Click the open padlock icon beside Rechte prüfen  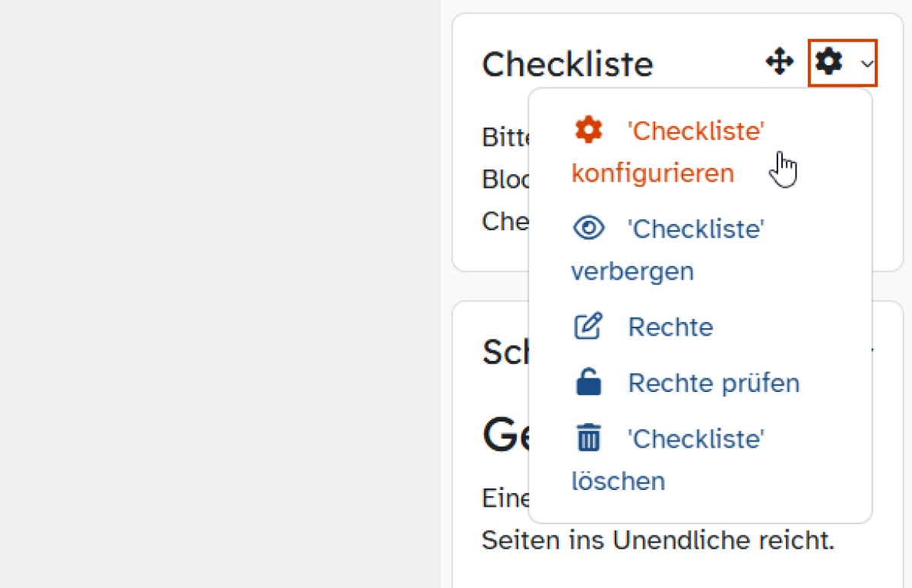pos(588,382)
